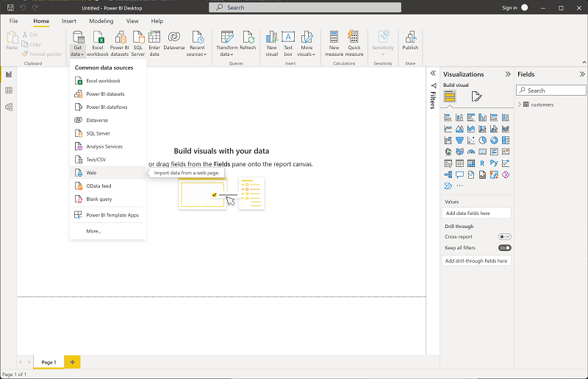Image resolution: width=588 pixels, height=379 pixels.
Task: Choose R script visual icon
Action: click(x=483, y=163)
